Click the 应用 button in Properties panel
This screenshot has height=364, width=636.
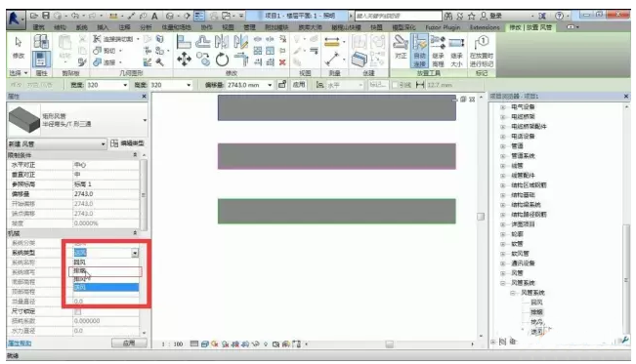point(129,343)
